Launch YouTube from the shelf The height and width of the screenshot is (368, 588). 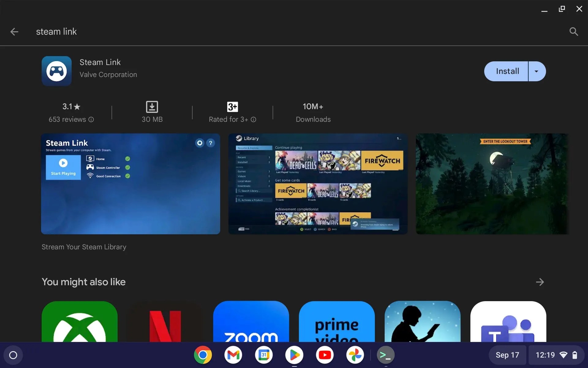[325, 355]
